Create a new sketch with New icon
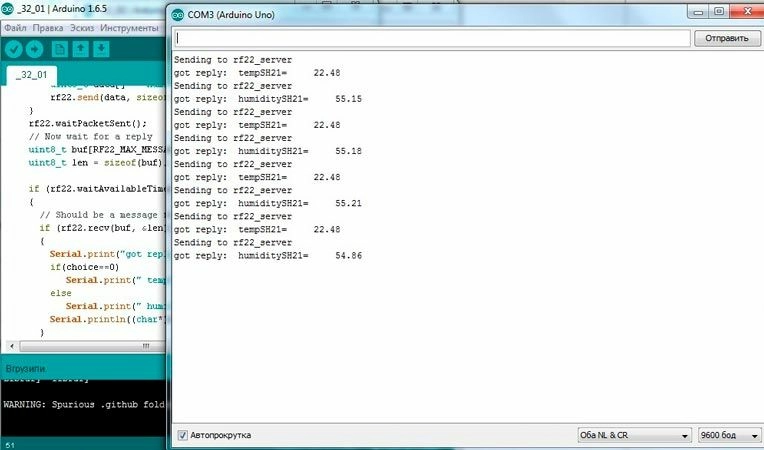The width and height of the screenshot is (764, 450). pos(59,49)
